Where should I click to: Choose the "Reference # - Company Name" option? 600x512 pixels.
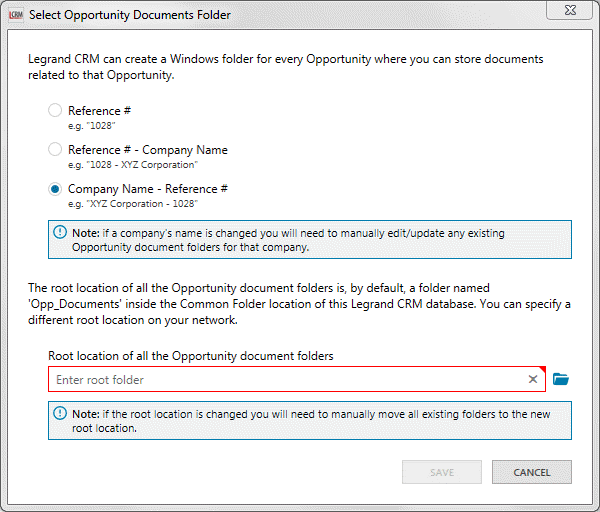pyautogui.click(x=55, y=150)
